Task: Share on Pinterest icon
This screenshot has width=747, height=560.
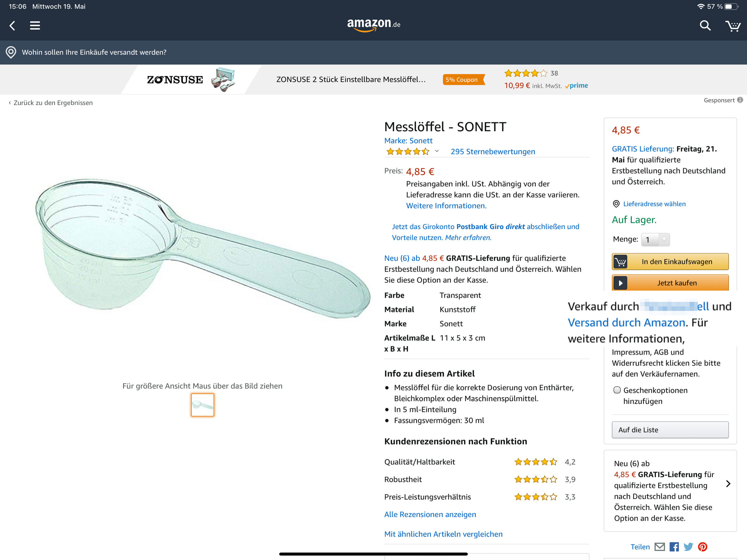Action: [703, 547]
